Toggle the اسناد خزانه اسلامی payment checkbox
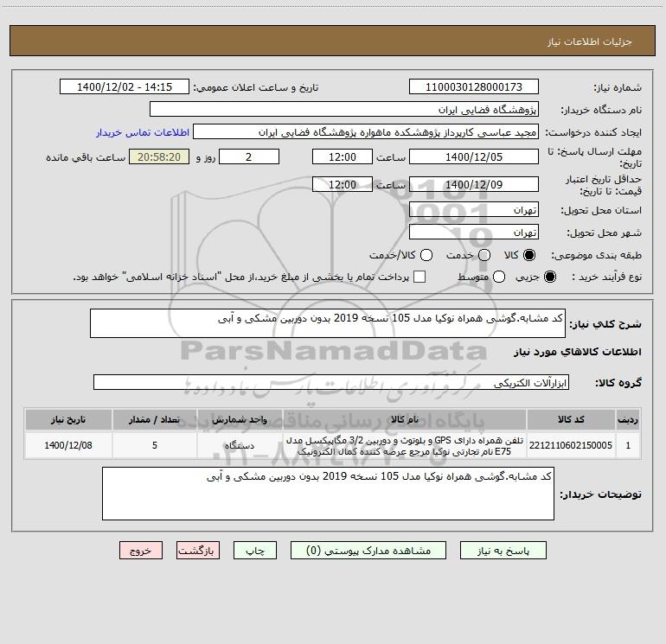 coord(419,277)
